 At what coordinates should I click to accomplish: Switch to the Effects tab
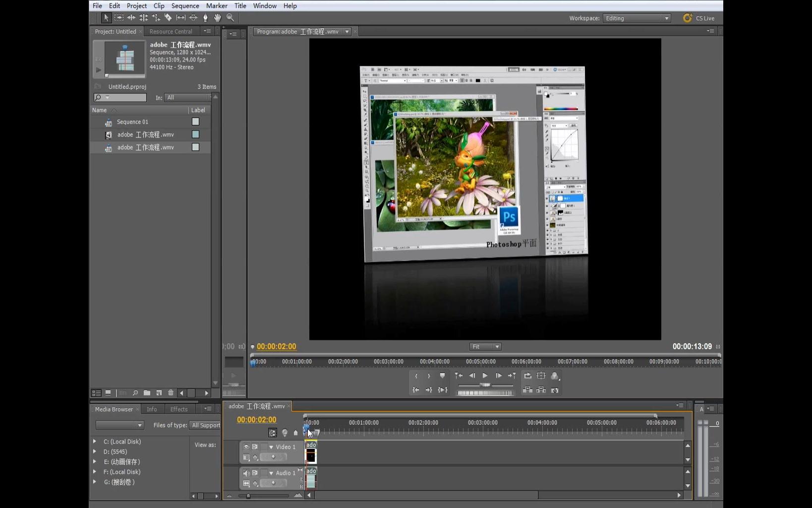coord(179,409)
